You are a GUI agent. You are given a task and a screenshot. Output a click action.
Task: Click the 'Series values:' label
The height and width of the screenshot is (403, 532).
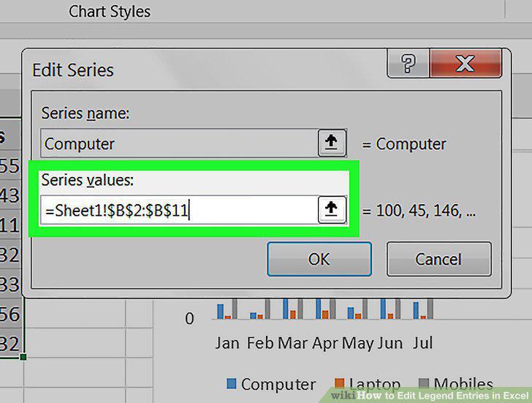click(x=88, y=180)
